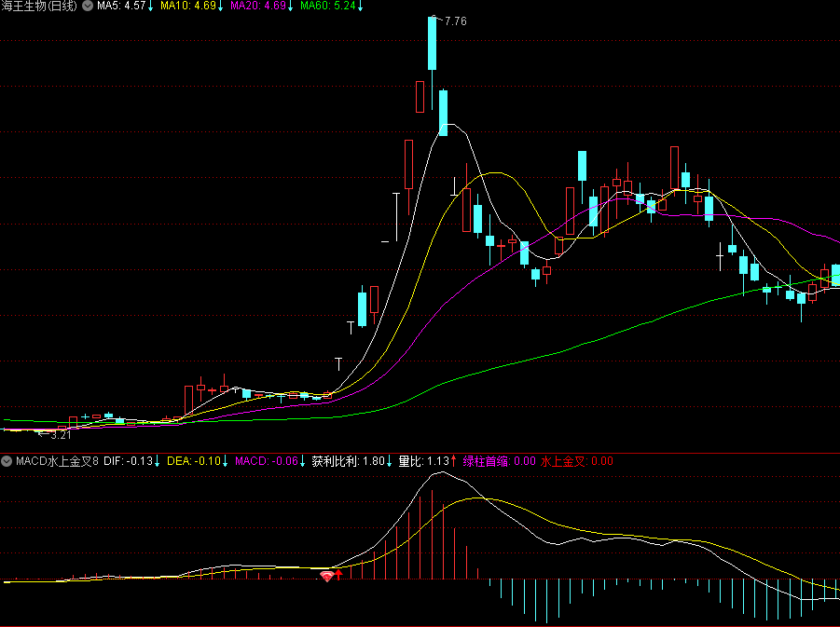This screenshot has height=627, width=840.
Task: Select the green MA60 legend label
Action: pos(328,7)
